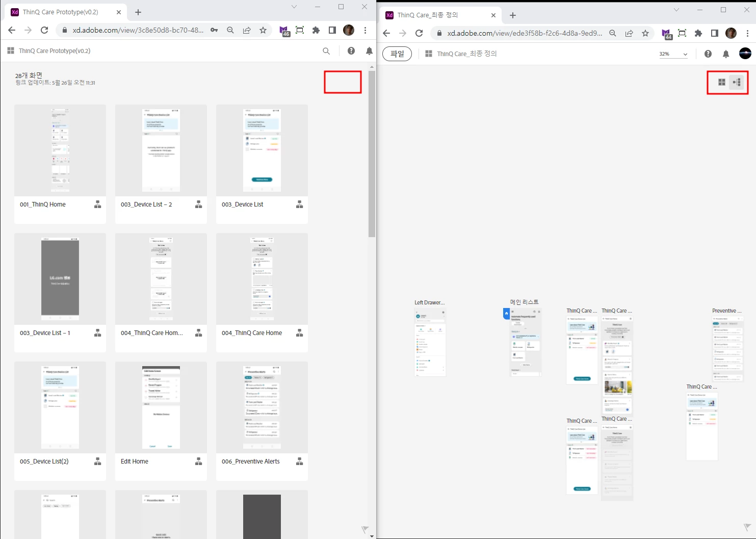
Task: Show flow icon on 003_Device List – 2 card
Action: 198,204
